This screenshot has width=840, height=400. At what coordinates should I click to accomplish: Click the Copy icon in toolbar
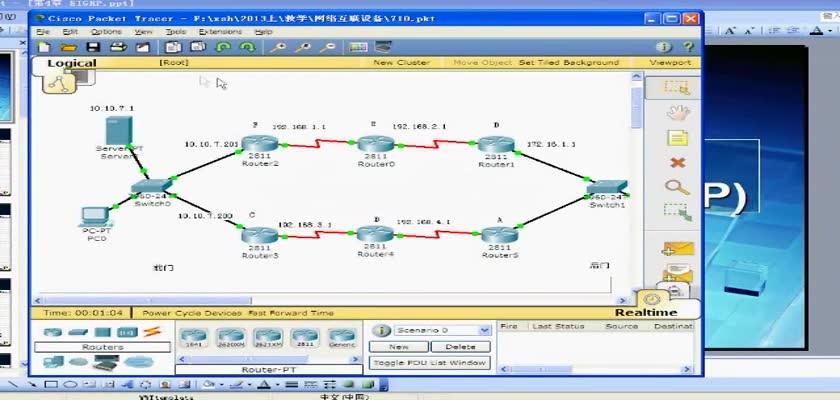point(173,47)
